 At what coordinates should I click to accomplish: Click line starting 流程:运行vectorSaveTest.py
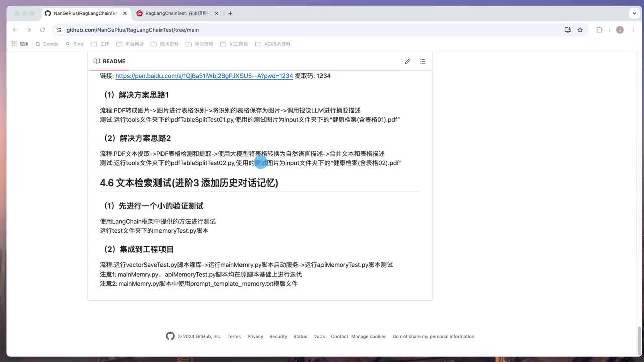[x=246, y=265]
